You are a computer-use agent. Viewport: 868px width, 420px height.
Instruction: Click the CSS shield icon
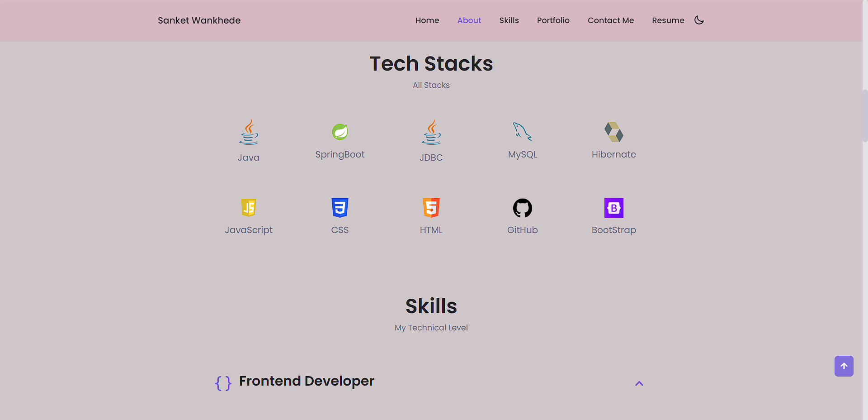[x=340, y=208]
